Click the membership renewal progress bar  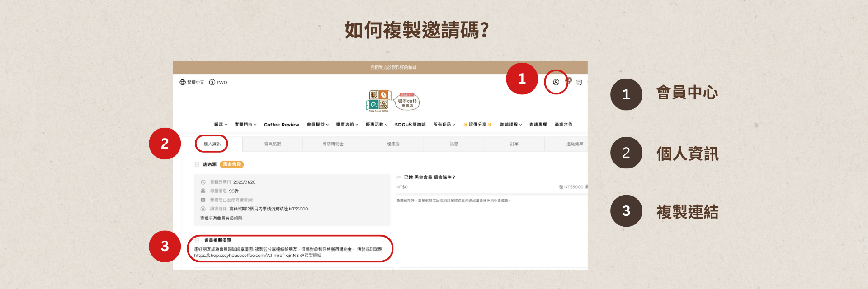(492, 194)
